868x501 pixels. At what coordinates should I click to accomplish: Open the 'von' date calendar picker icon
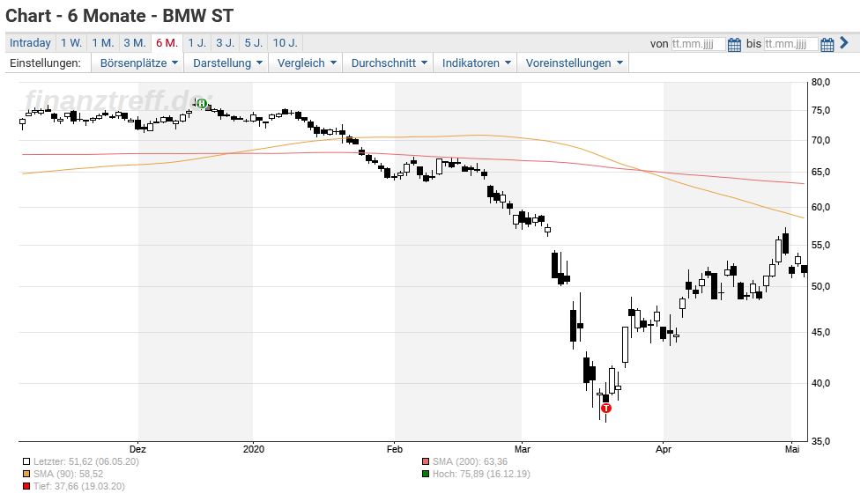coord(734,44)
